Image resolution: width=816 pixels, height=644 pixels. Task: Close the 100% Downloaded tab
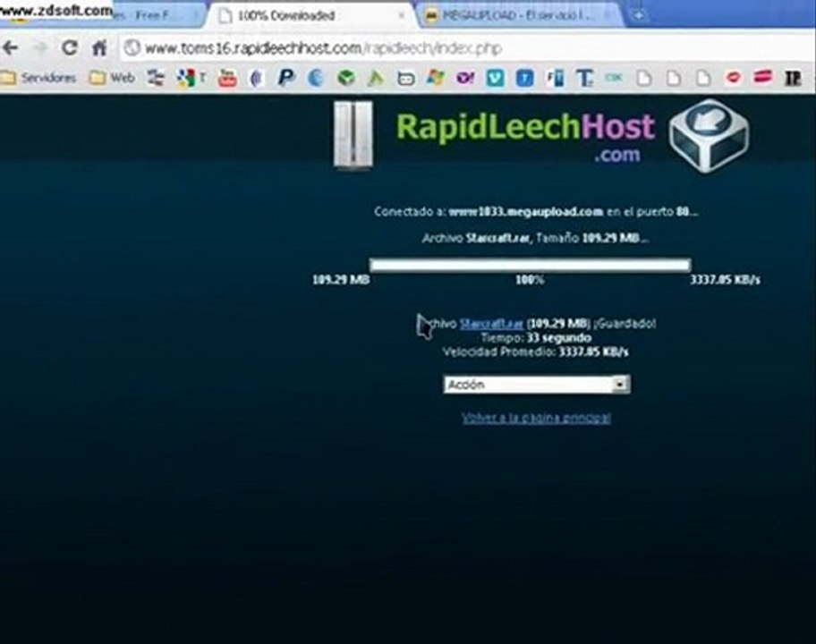(401, 15)
